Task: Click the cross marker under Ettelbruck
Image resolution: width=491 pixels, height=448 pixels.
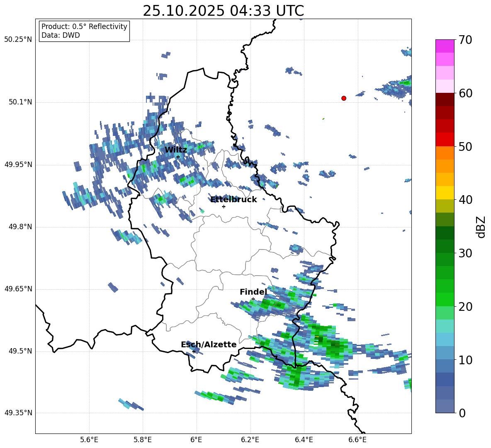Action: click(224, 206)
